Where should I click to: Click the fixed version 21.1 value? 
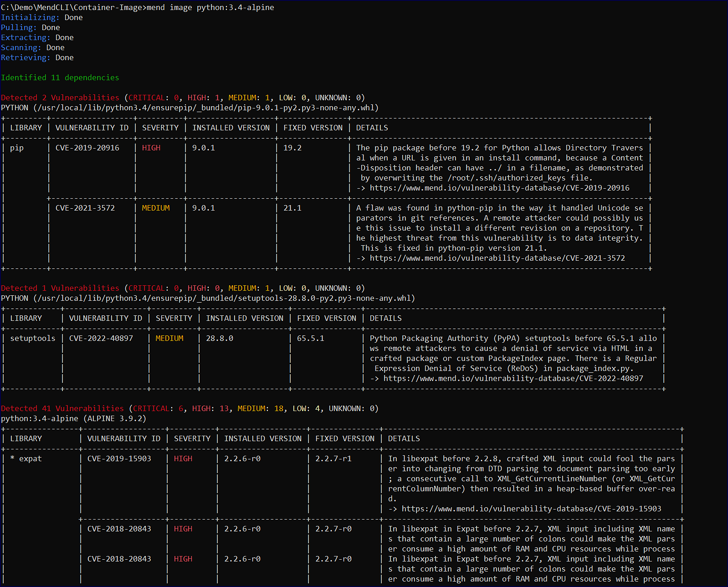[x=292, y=208]
